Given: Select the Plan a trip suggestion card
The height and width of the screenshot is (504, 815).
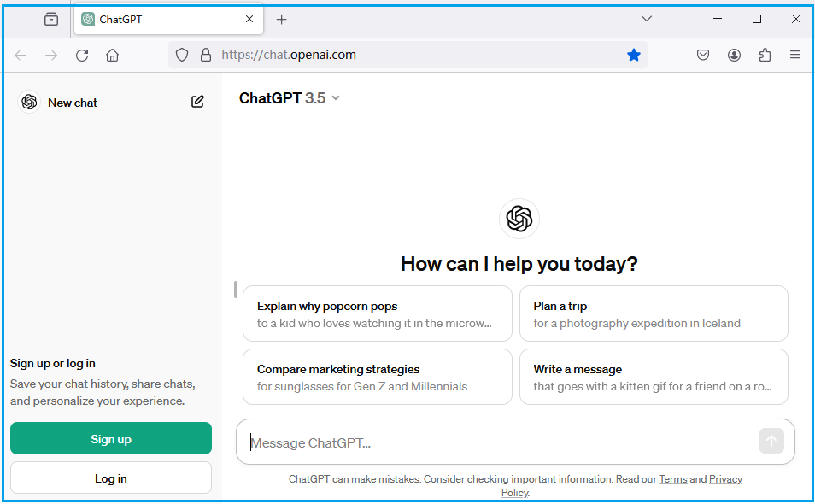Looking at the screenshot, I should (x=654, y=314).
